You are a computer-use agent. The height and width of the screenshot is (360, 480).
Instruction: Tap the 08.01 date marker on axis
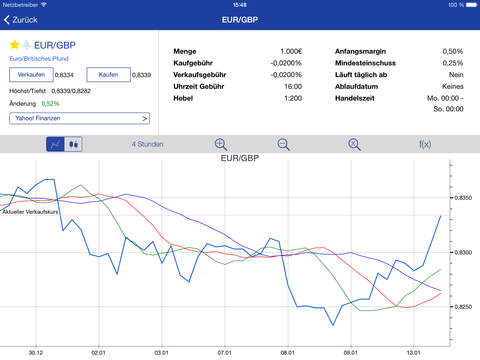coord(287,353)
